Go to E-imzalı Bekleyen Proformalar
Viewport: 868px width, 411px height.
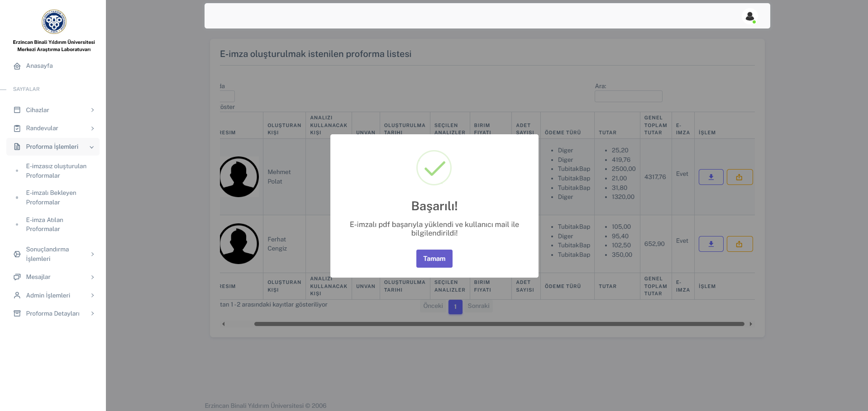pyautogui.click(x=51, y=198)
